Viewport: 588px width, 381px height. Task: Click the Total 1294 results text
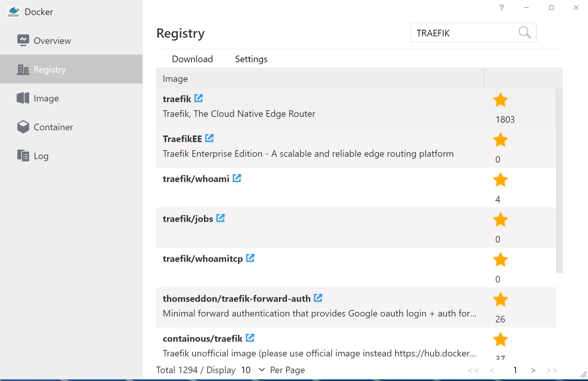pos(177,370)
